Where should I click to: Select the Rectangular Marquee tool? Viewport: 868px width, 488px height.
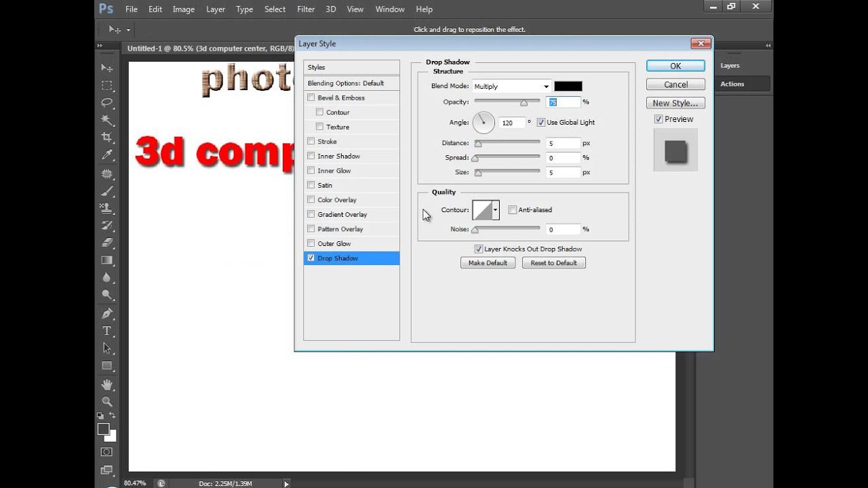[107, 85]
